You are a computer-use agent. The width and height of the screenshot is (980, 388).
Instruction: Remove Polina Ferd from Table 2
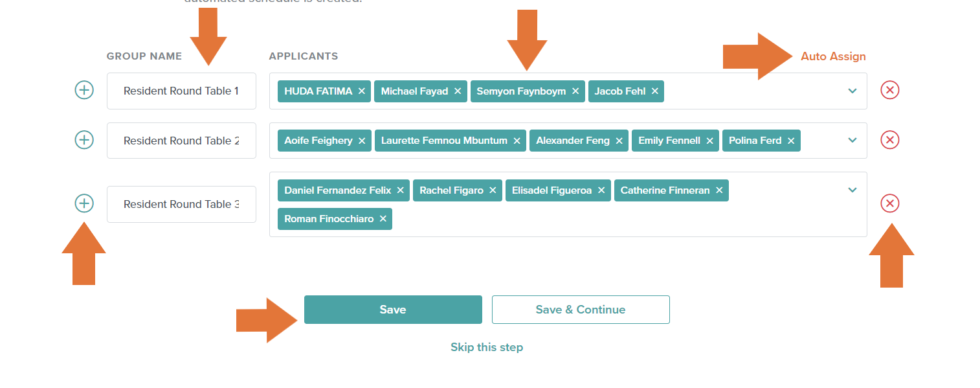(791, 141)
